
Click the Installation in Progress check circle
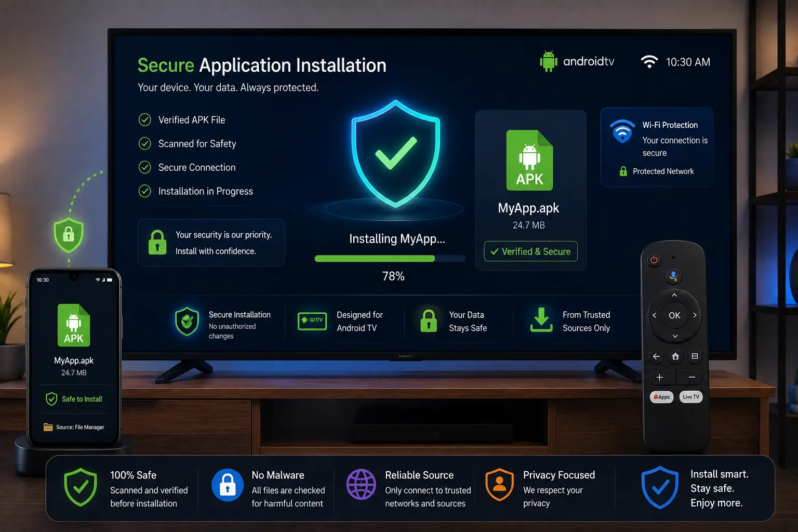[x=145, y=191]
